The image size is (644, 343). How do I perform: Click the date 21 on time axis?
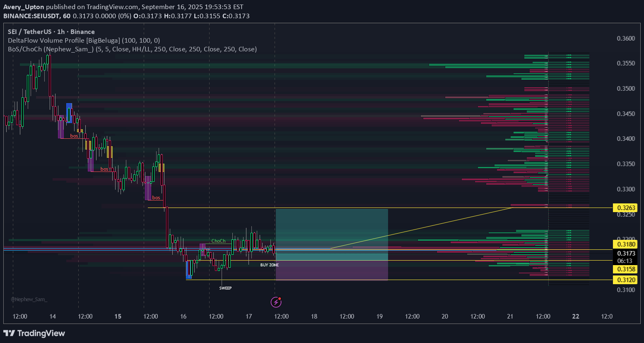point(510,316)
